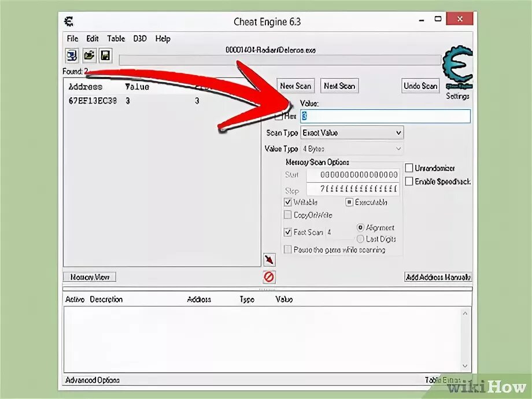
Task: Open the Table menu
Action: pyautogui.click(x=116, y=39)
